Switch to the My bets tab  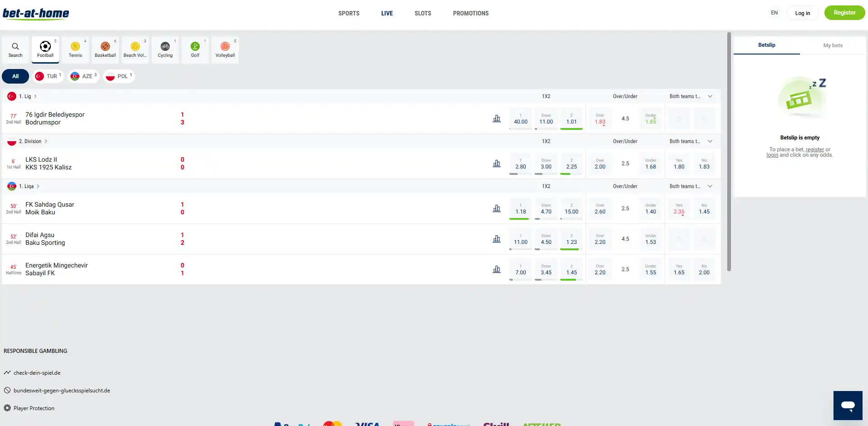(833, 45)
